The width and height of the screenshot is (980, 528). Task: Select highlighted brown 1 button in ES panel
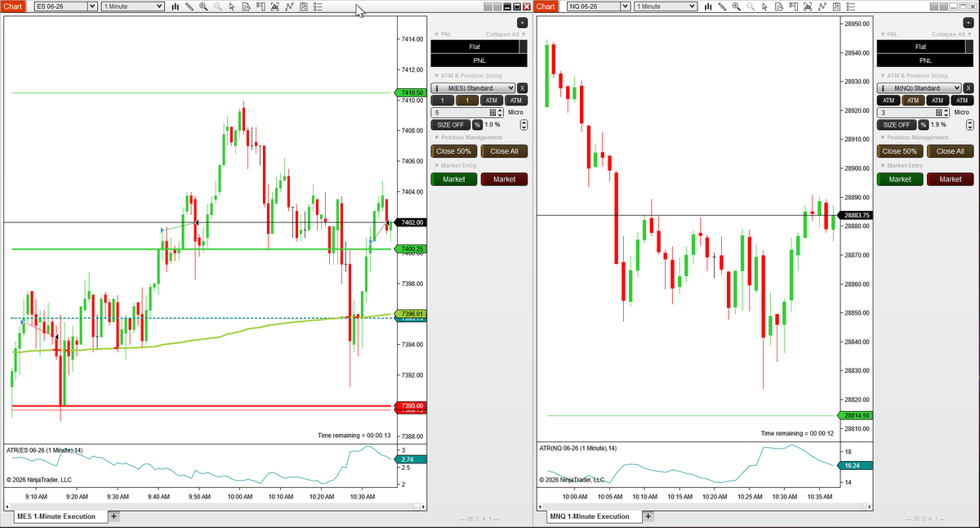[467, 101]
